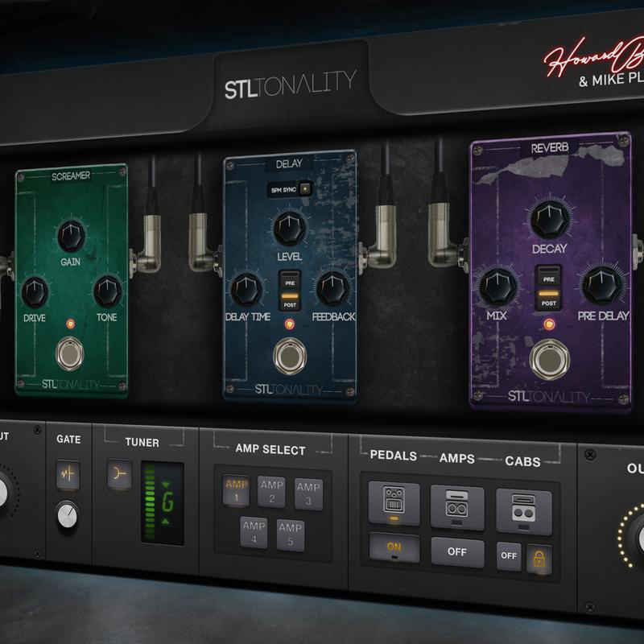Click the Delay pedal power LED
The height and width of the screenshot is (644, 644).
[x=290, y=324]
